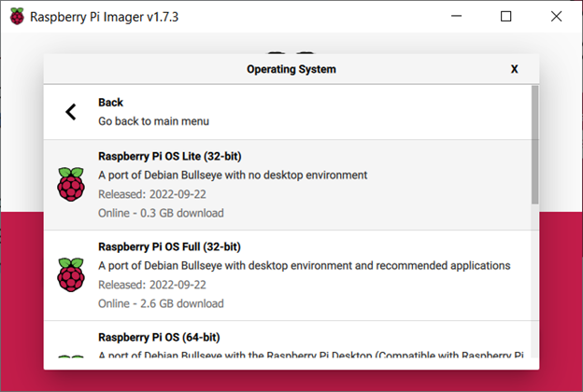Image resolution: width=583 pixels, height=392 pixels.
Task: Click 'Go back to main menu' text
Action: tap(153, 121)
